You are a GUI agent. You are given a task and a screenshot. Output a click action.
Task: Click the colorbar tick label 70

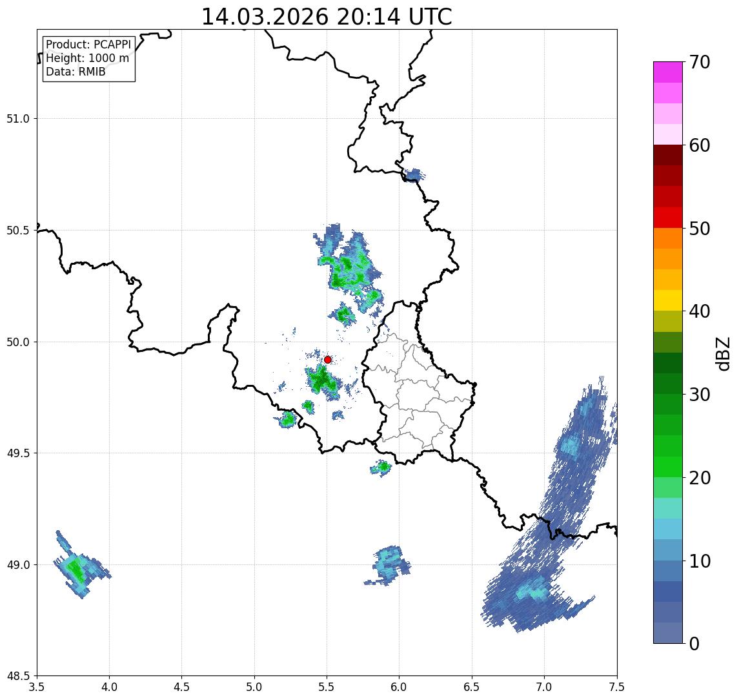click(x=700, y=62)
